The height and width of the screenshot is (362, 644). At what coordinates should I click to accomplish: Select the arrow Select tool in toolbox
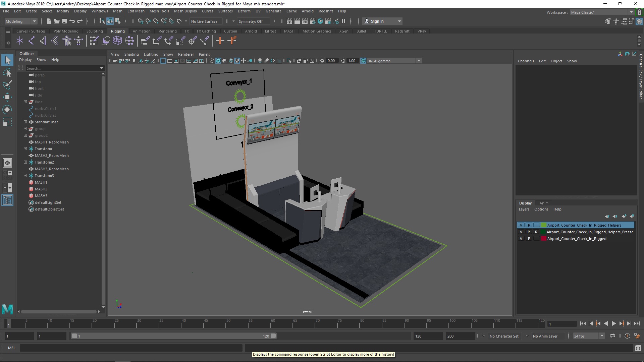point(7,60)
